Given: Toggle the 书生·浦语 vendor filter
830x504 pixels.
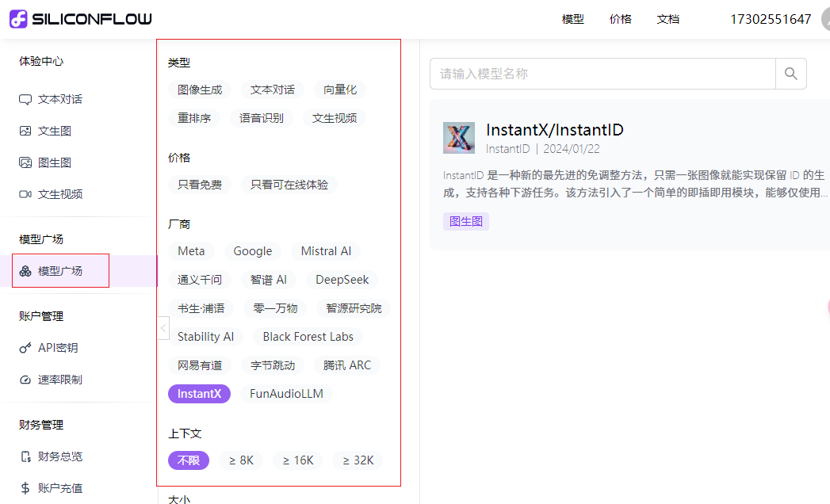Looking at the screenshot, I should (201, 308).
